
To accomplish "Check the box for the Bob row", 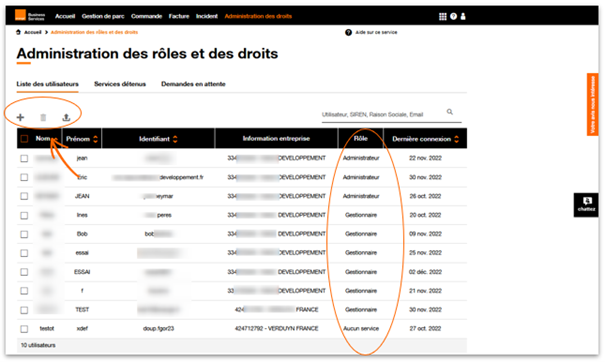I will [24, 234].
